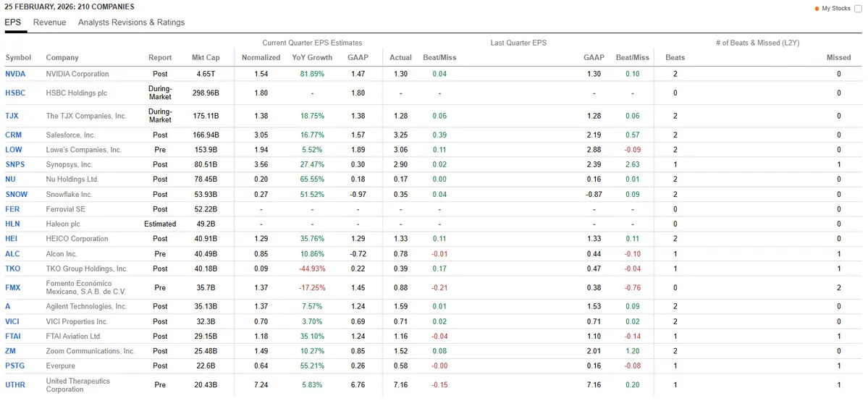The image size is (868, 401).
Task: Open the FER ticker link
Action: click(x=13, y=209)
